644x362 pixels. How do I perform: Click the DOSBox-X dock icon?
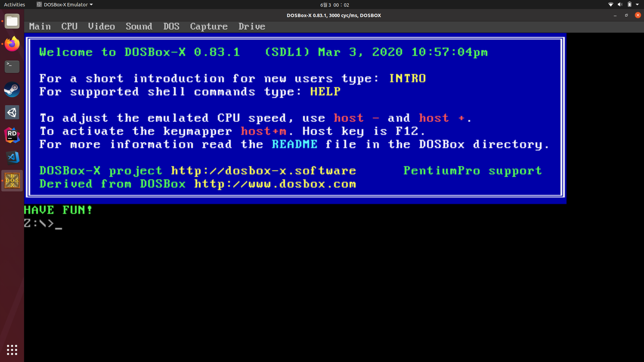coord(12,181)
